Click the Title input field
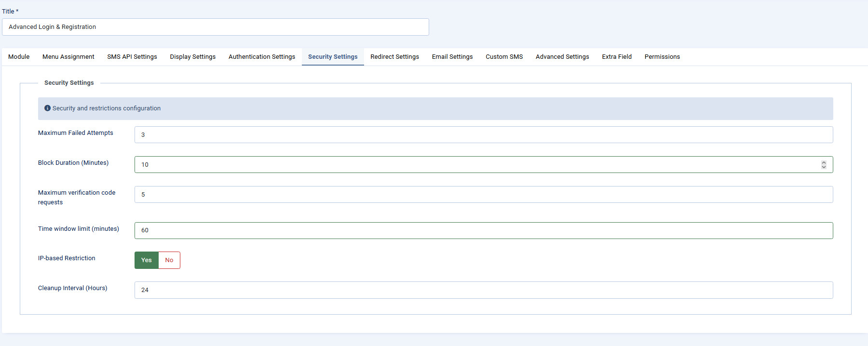 click(x=215, y=27)
